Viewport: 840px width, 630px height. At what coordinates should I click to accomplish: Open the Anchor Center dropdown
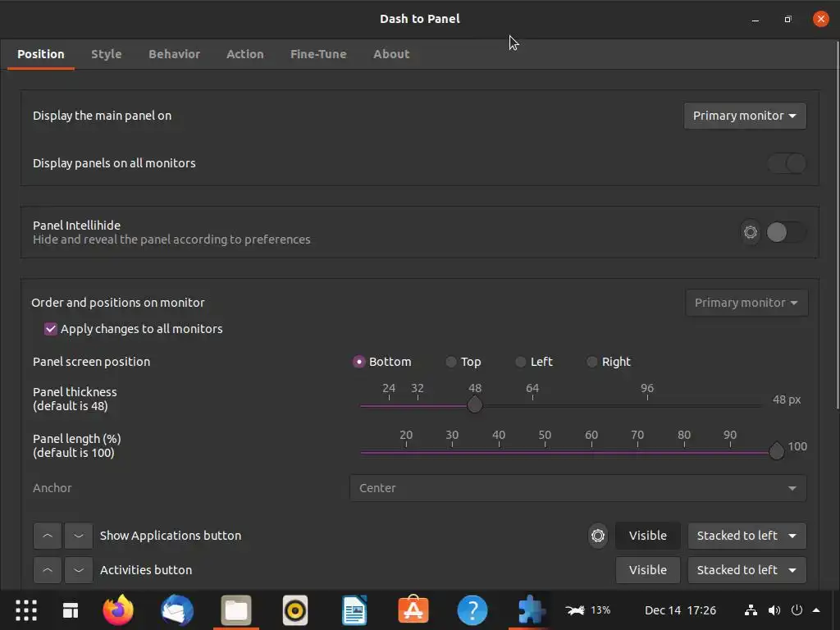click(578, 488)
